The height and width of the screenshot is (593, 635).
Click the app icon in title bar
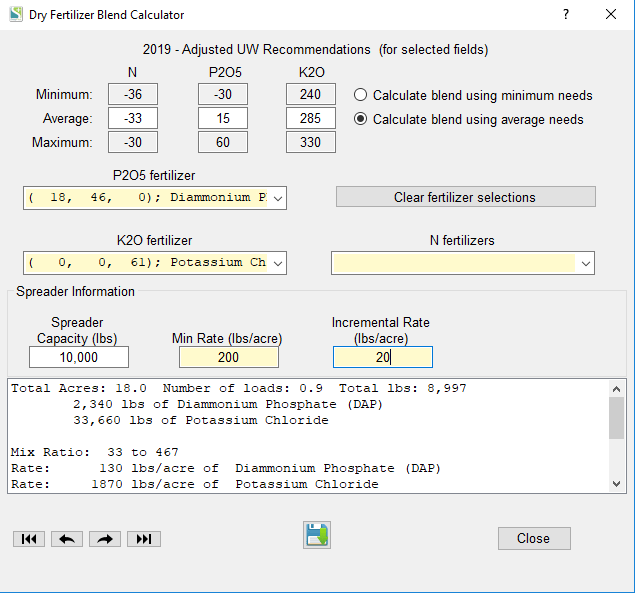pyautogui.click(x=16, y=15)
